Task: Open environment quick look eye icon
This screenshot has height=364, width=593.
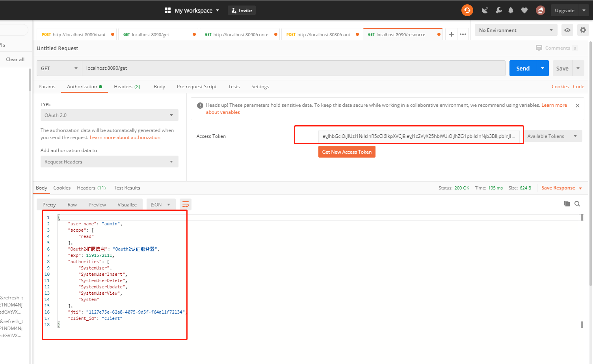Action: 567,30
